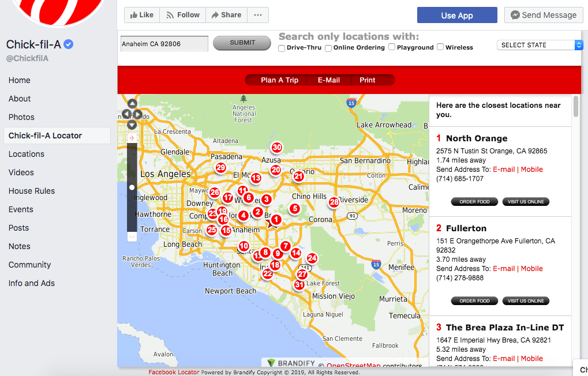Click the address search input field

(164, 43)
